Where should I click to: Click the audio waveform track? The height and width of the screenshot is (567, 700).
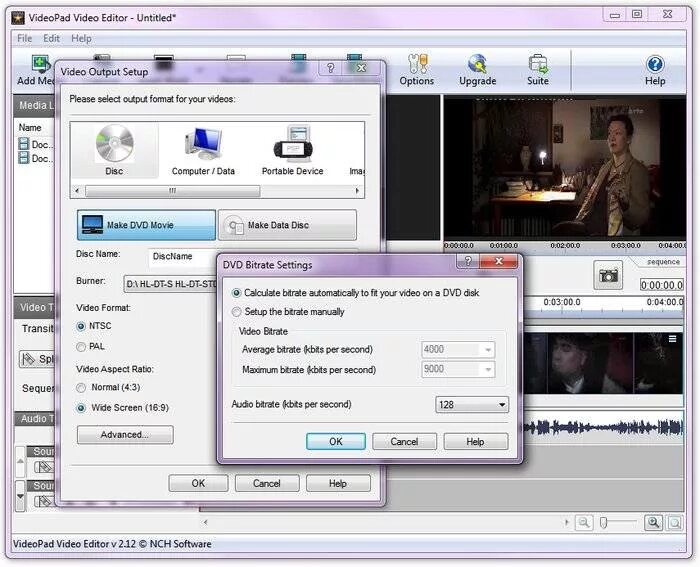tap(604, 427)
